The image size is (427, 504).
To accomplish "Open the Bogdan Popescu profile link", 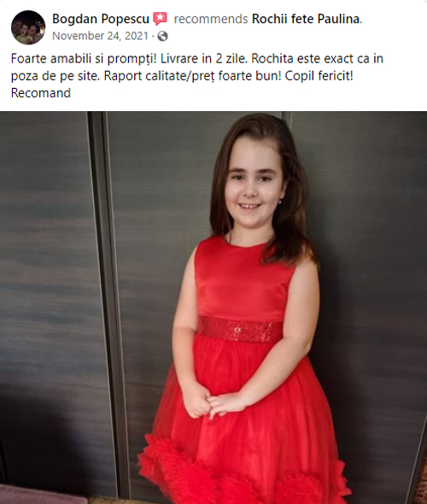I will (101, 19).
